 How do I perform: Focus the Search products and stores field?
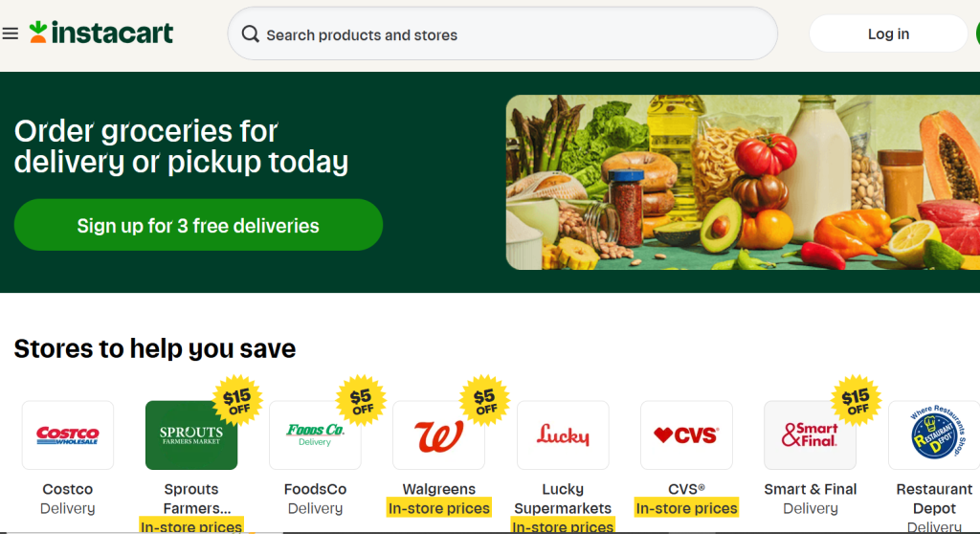point(502,33)
